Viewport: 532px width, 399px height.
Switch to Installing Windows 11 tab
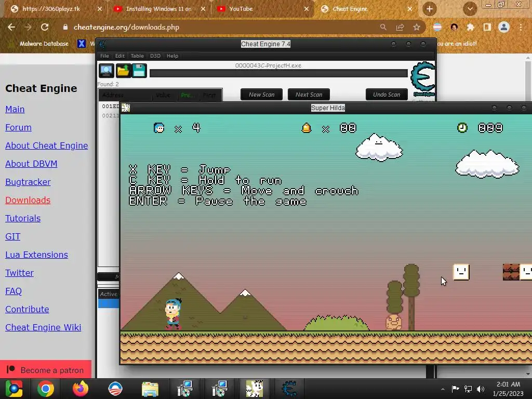pos(158,9)
